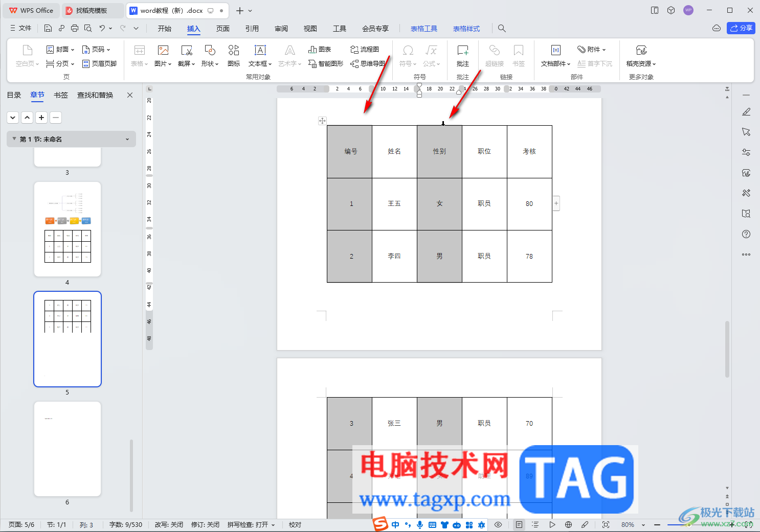Toggle page view mode in status bar
This screenshot has height=532, width=760.
pyautogui.click(x=519, y=525)
